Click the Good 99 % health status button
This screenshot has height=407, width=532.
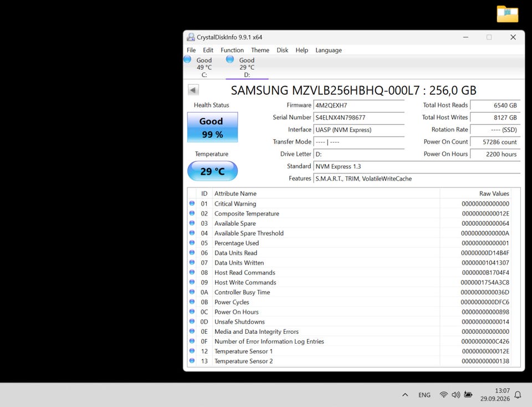[x=212, y=128]
